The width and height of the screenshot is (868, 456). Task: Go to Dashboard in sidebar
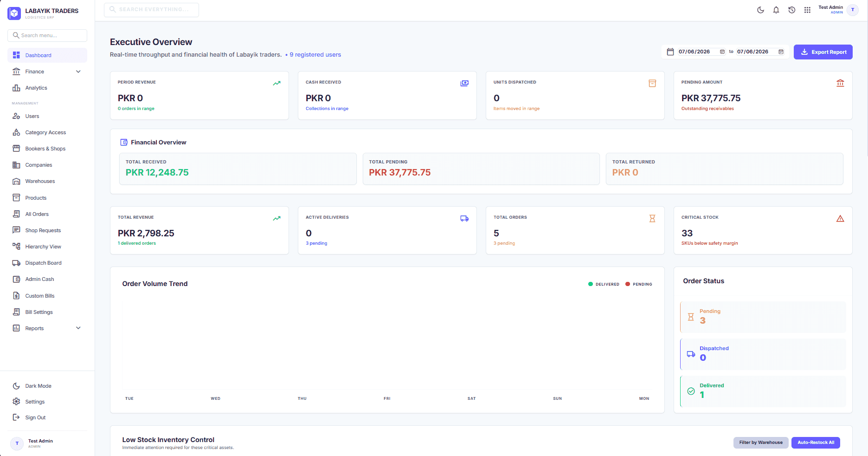(47, 55)
